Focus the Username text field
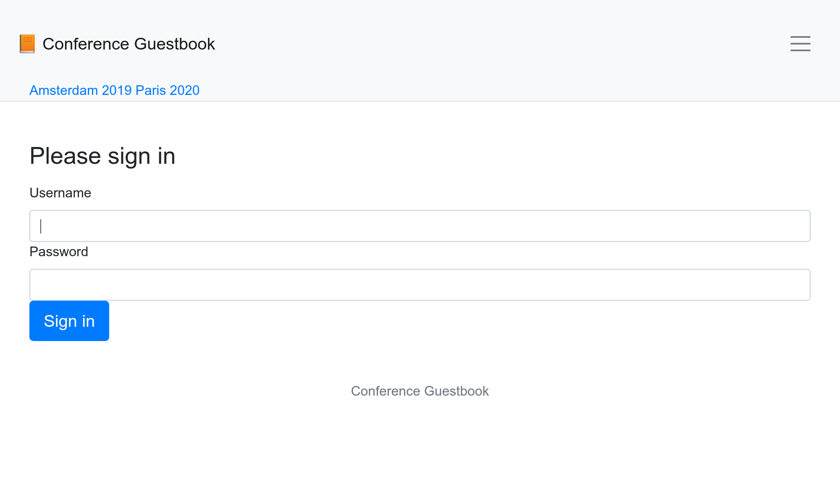This screenshot has width=840, height=504. coord(420,226)
